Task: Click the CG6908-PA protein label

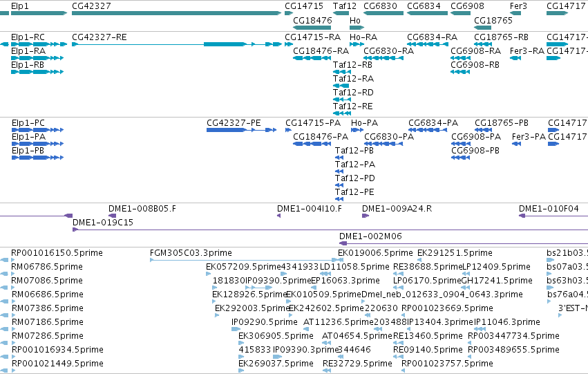Action: pos(476,137)
